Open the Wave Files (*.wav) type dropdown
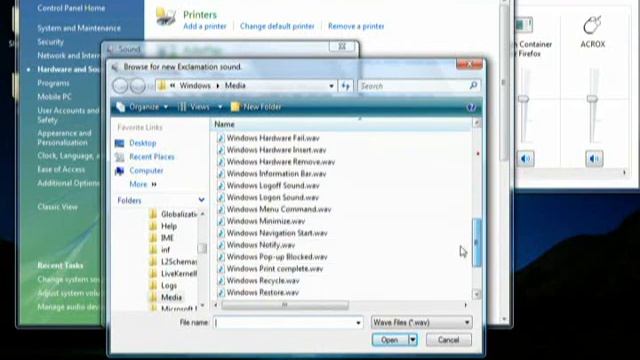640x360 pixels. tap(422, 322)
